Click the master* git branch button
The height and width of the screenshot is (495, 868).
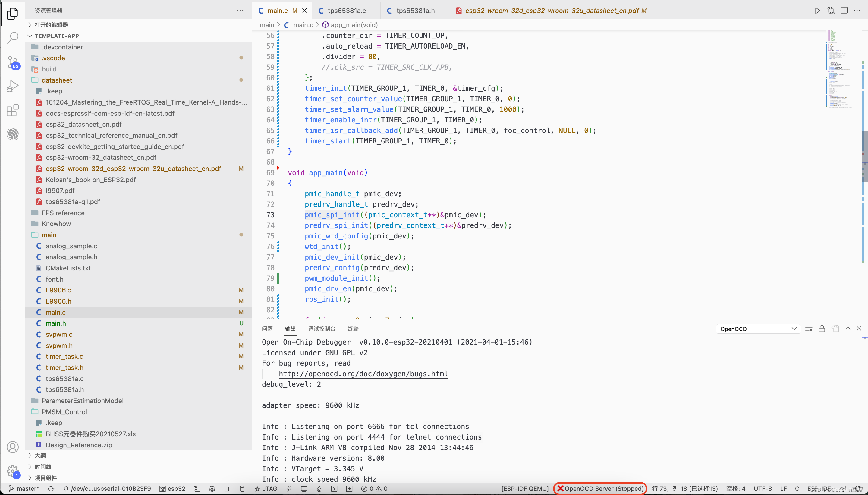point(24,489)
